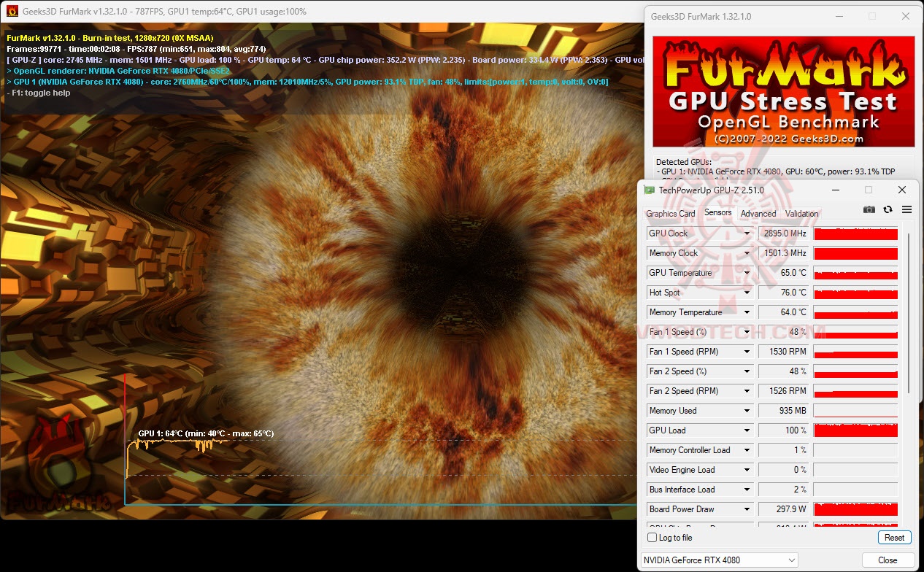Screen dimensions: 924x572
Task: Open the GPU-Z hamburger menu
Action: tap(906, 209)
